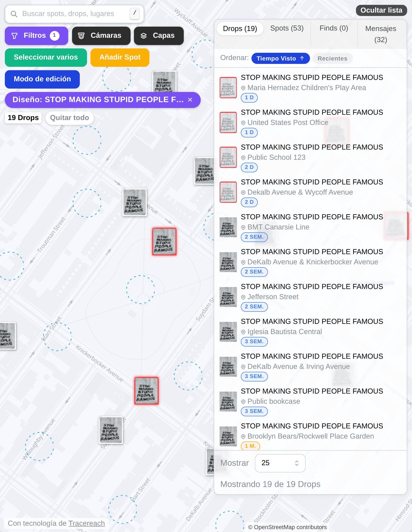The width and height of the screenshot is (412, 532).
Task: Click thumbnail of the Maria Hernadez drop
Action: [x=228, y=88]
